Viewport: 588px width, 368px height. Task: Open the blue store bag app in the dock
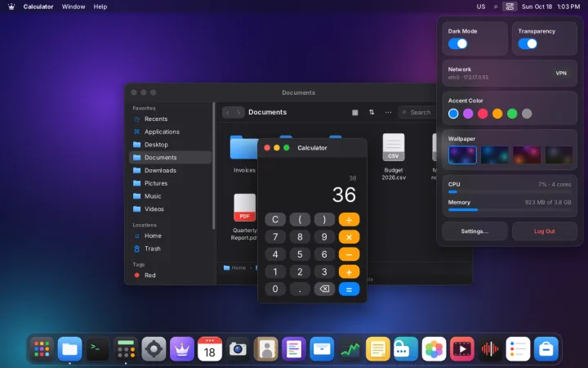pos(546,349)
